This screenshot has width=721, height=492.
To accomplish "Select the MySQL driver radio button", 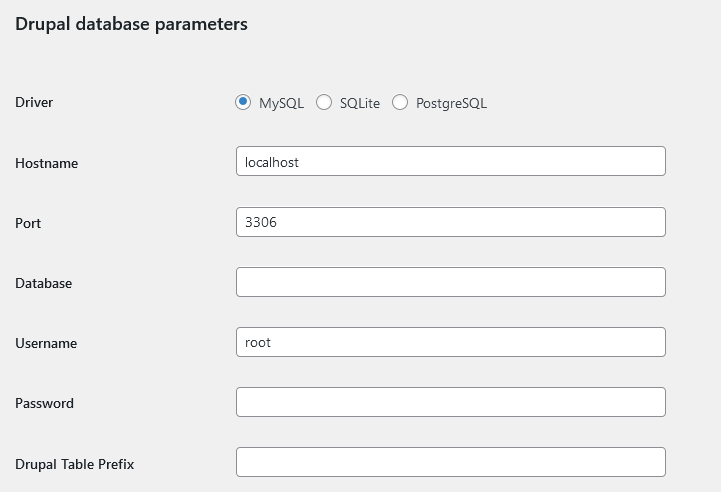I will (x=243, y=102).
